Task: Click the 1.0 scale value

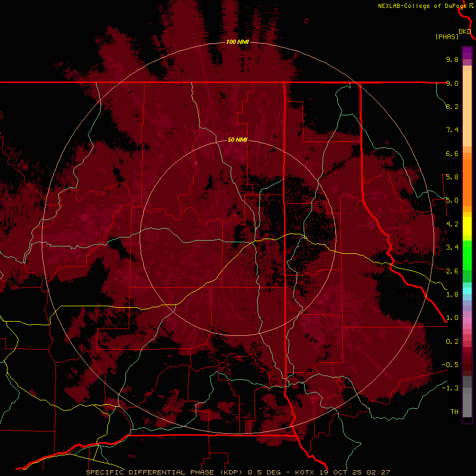Action: [452, 318]
